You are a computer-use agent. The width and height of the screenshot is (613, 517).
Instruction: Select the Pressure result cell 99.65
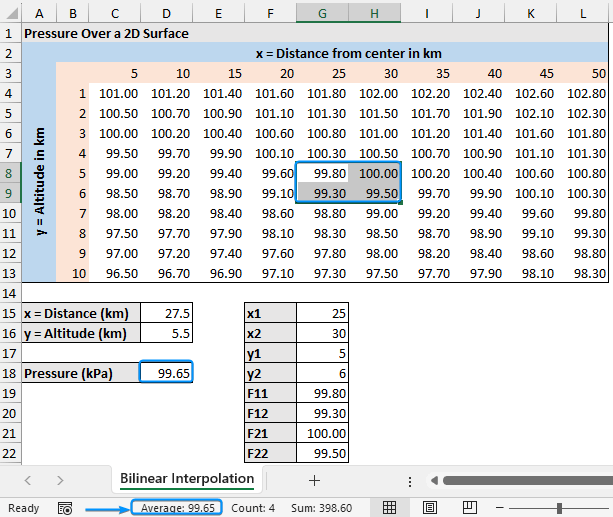(167, 373)
